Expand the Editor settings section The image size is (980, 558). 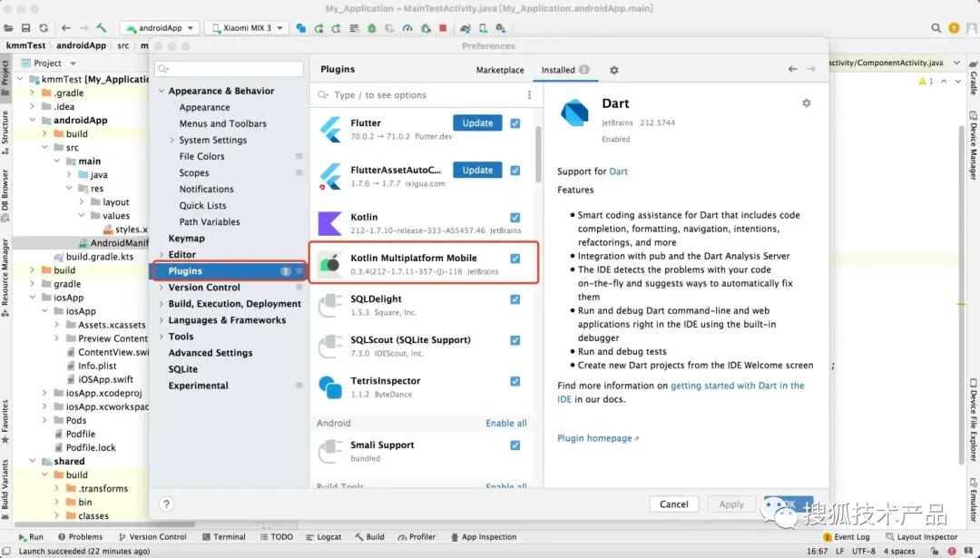tap(162, 255)
